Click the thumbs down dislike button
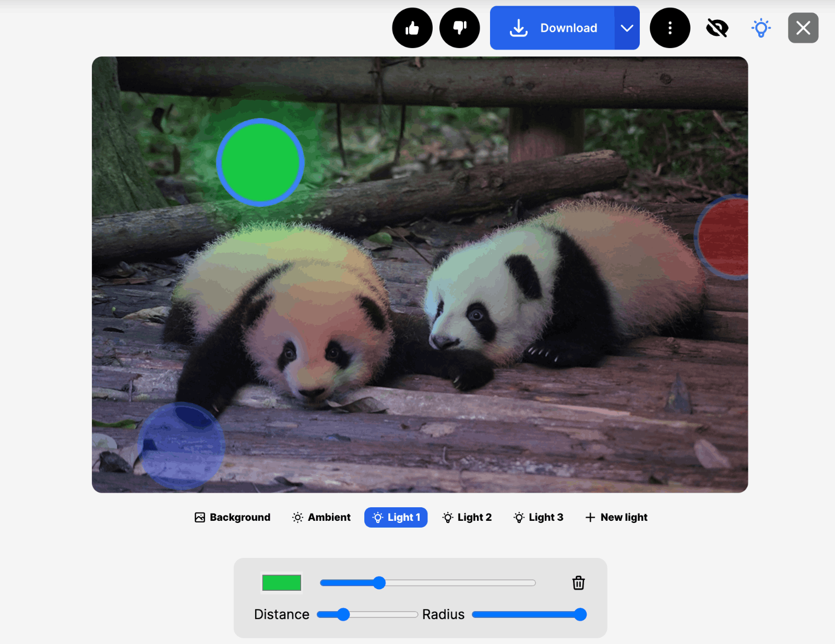The image size is (835, 644). (x=459, y=28)
